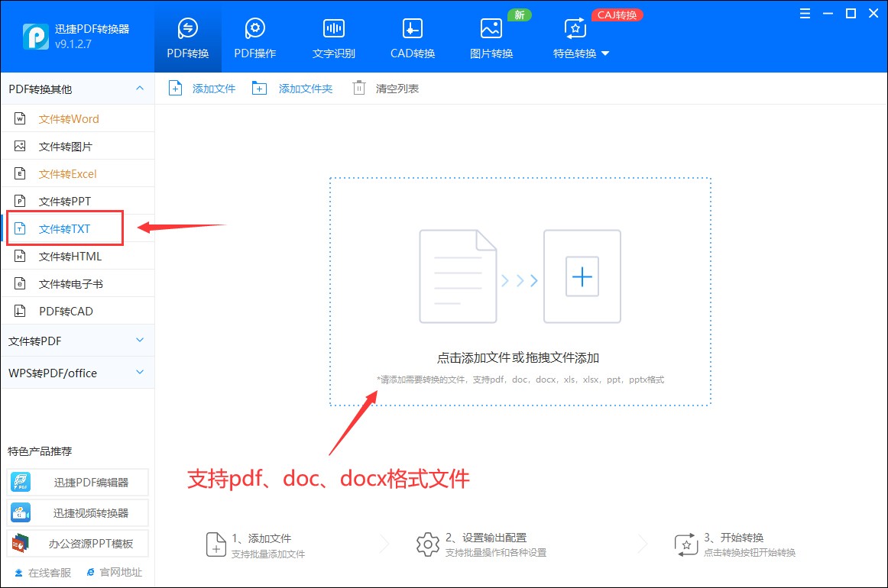Switch to the PDF操作 tab

pos(254,37)
